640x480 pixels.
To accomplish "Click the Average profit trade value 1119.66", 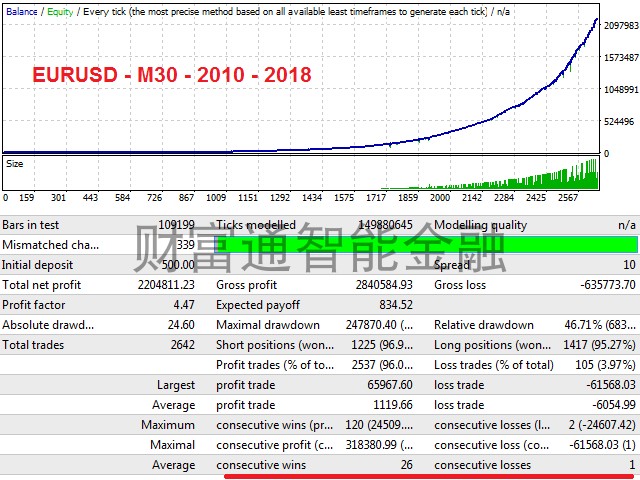I will 393,405.
